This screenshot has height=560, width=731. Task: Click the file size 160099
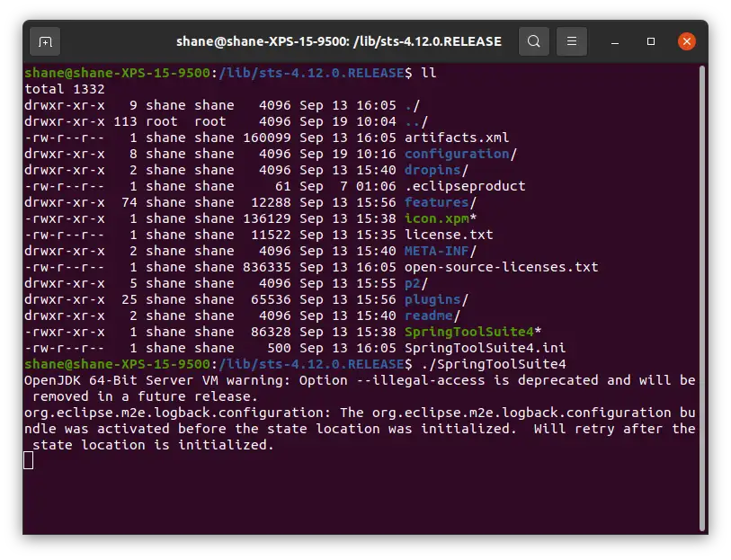tap(267, 138)
